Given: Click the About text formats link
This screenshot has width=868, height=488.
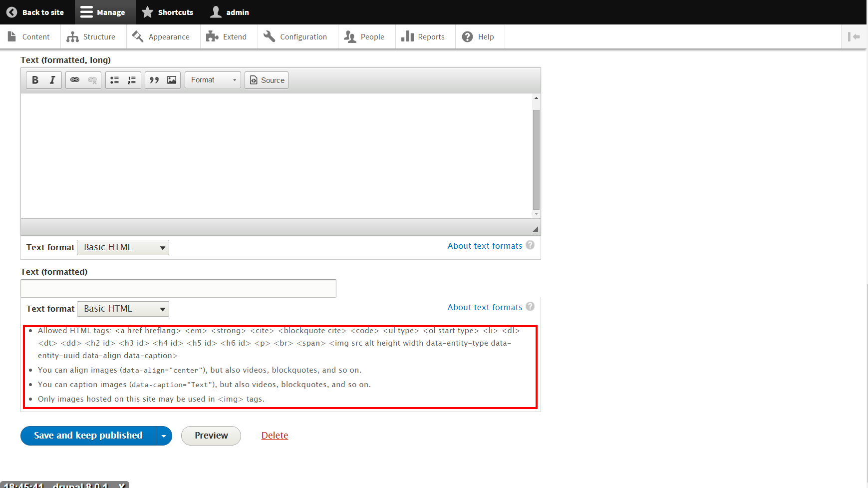Looking at the screenshot, I should (x=484, y=246).
